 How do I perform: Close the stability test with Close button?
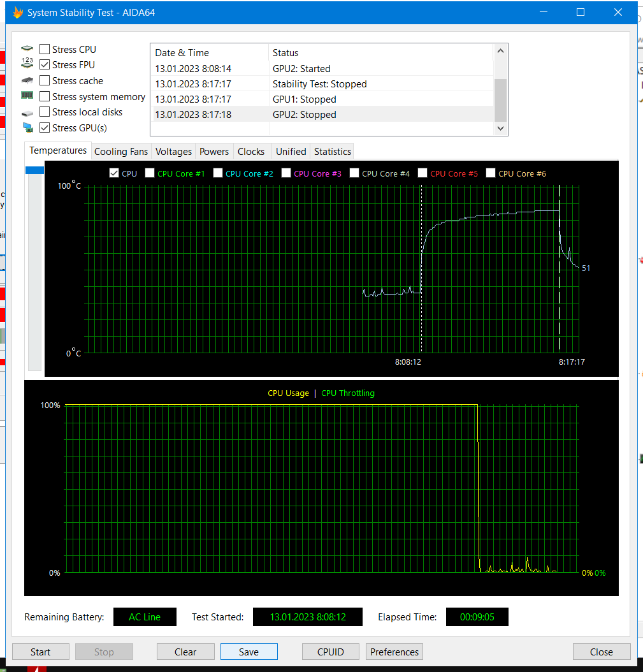tap(602, 652)
